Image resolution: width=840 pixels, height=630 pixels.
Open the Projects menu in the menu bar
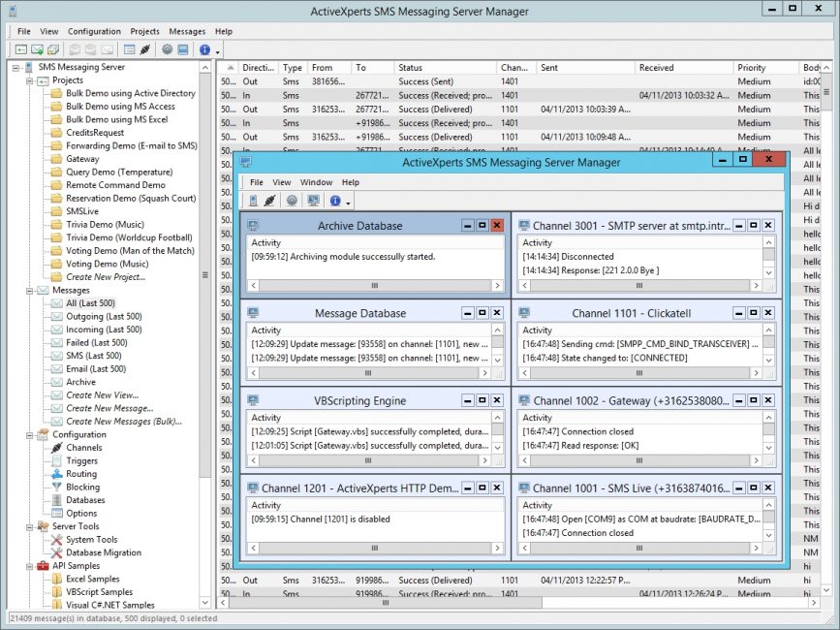pyautogui.click(x=144, y=32)
